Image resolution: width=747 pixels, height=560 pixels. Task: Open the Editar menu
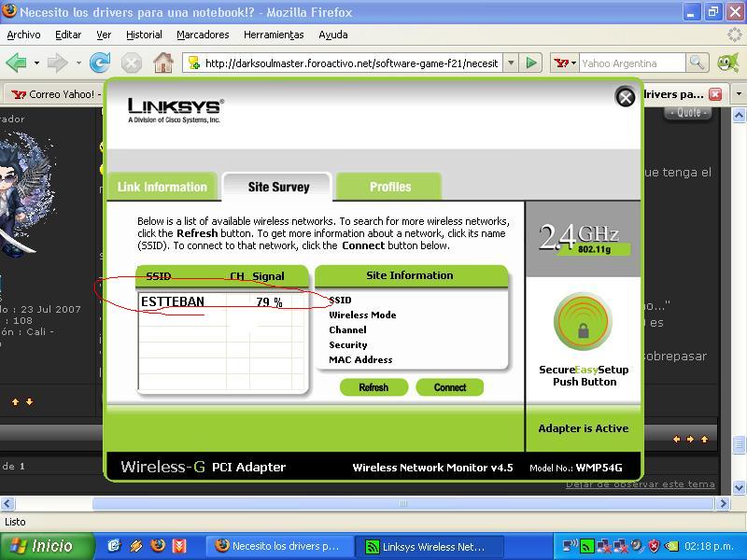click(x=68, y=35)
